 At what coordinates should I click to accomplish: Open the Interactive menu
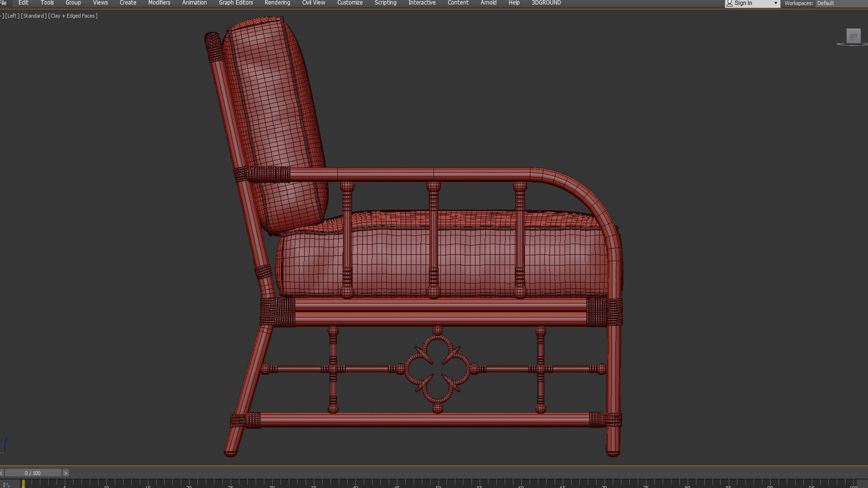[x=422, y=3]
